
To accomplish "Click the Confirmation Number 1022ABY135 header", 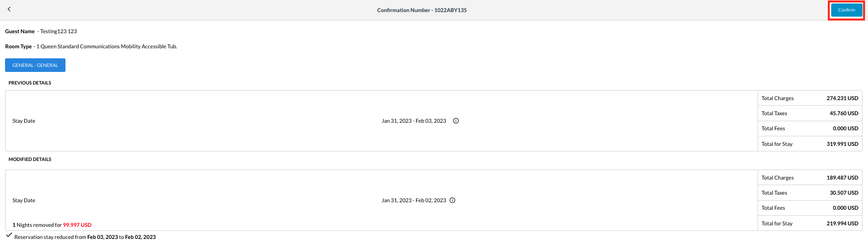I will coord(422,10).
